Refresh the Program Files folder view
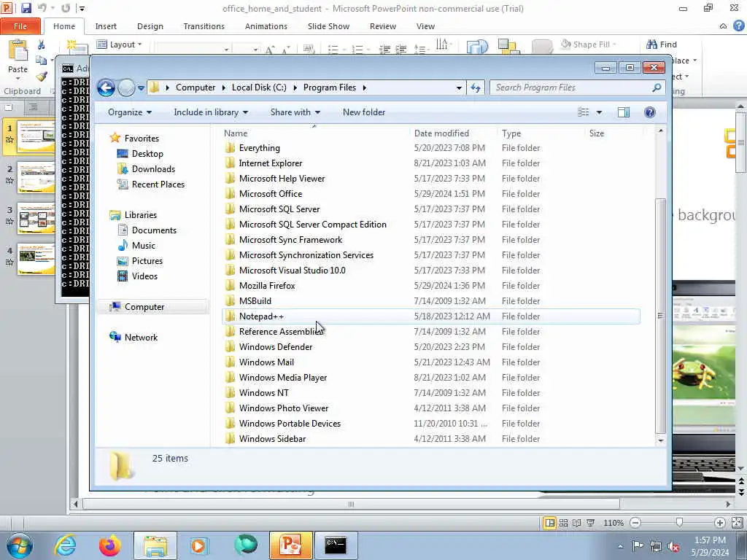 [x=476, y=87]
